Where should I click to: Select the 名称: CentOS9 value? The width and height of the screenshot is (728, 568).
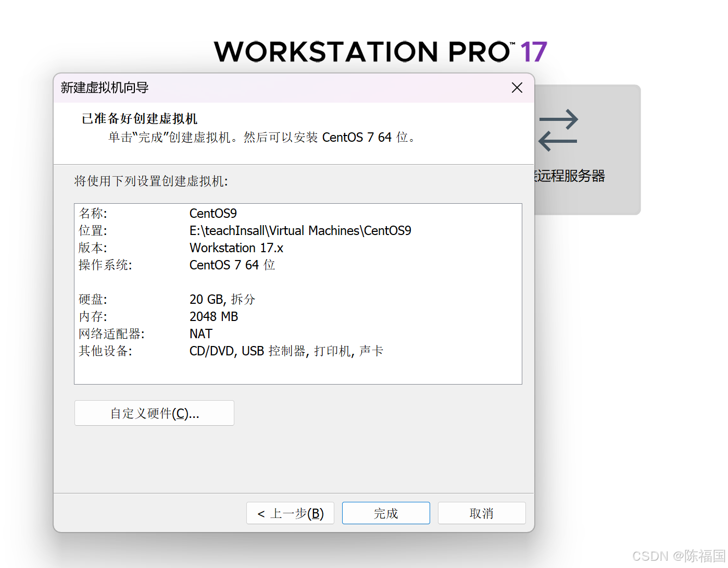213,213
